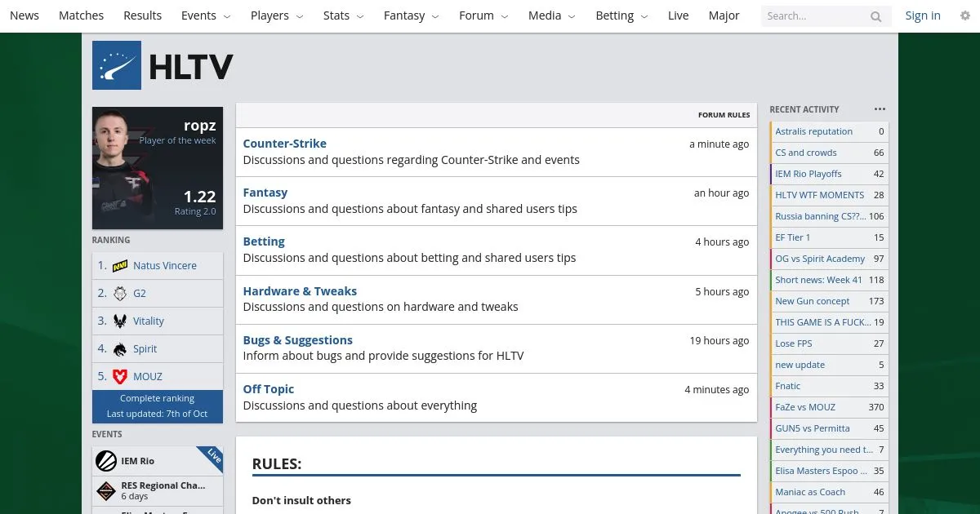Viewport: 980px width, 514px height.
Task: Click the Complete ranking button
Action: (158, 399)
